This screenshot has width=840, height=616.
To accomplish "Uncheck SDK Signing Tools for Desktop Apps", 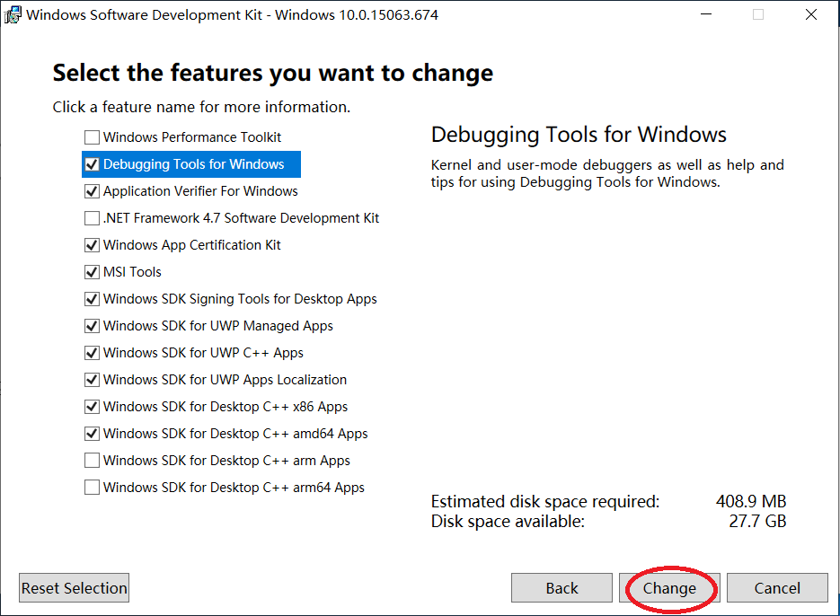I will 93,299.
